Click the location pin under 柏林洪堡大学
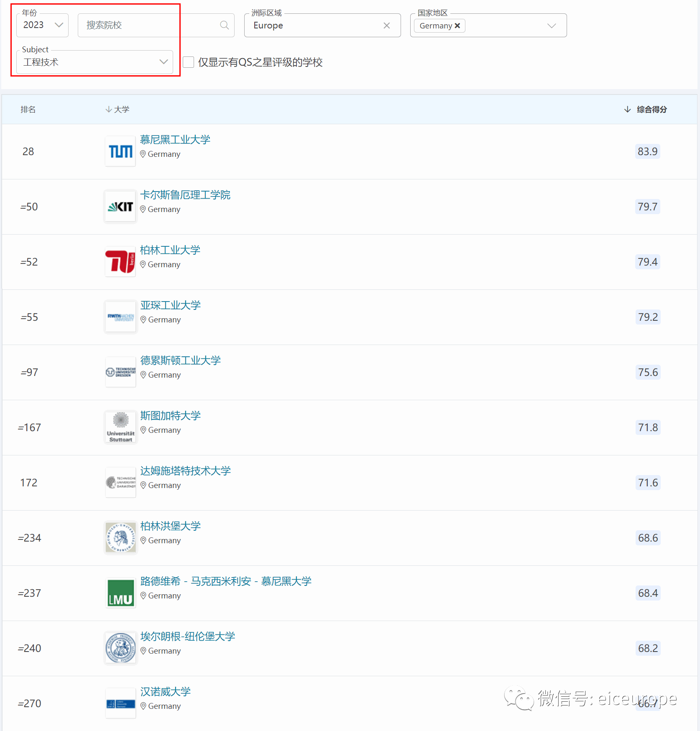Viewport: 700px width, 731px height. tap(143, 540)
